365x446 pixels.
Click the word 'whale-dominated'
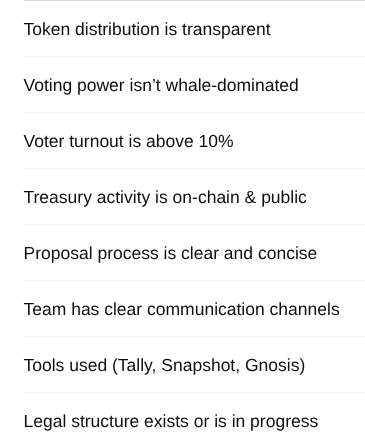pyautogui.click(x=232, y=85)
